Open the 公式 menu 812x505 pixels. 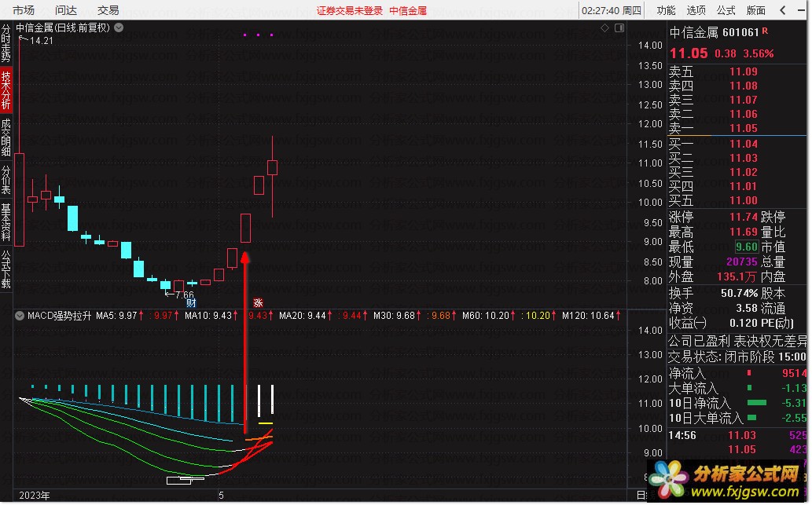click(726, 10)
